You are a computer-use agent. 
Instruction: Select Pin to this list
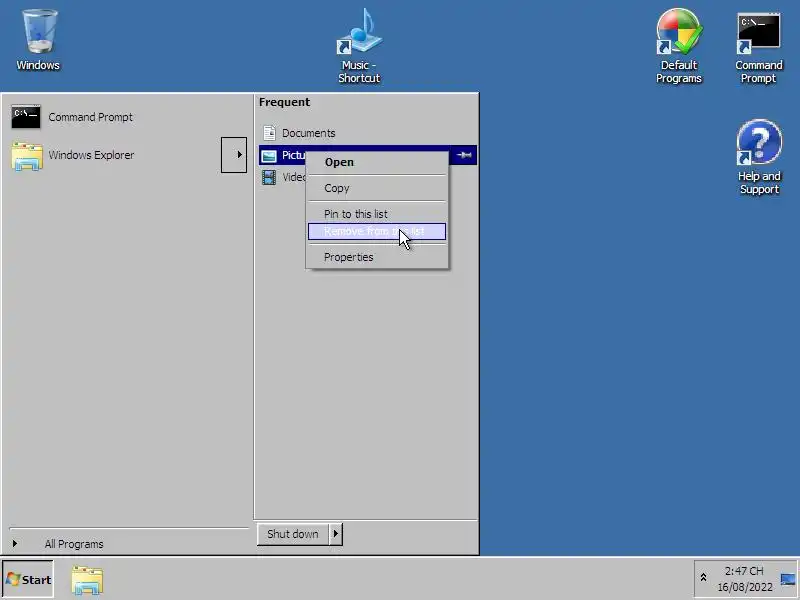(x=377, y=214)
